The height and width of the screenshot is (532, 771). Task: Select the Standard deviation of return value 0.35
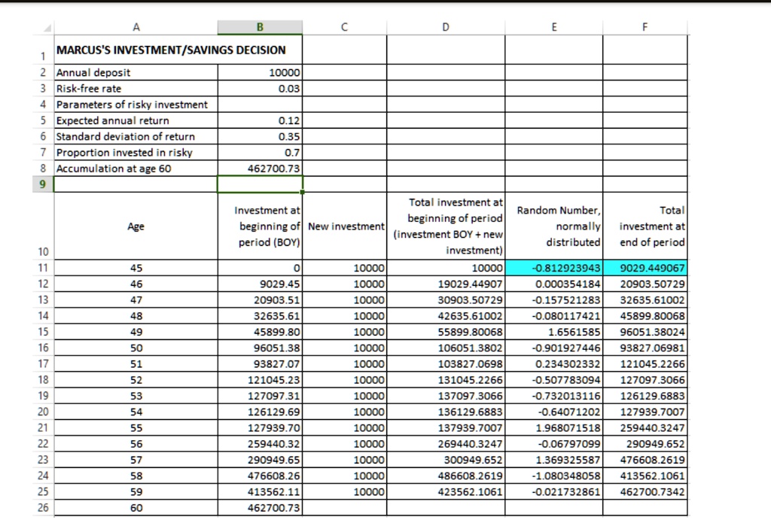260,136
